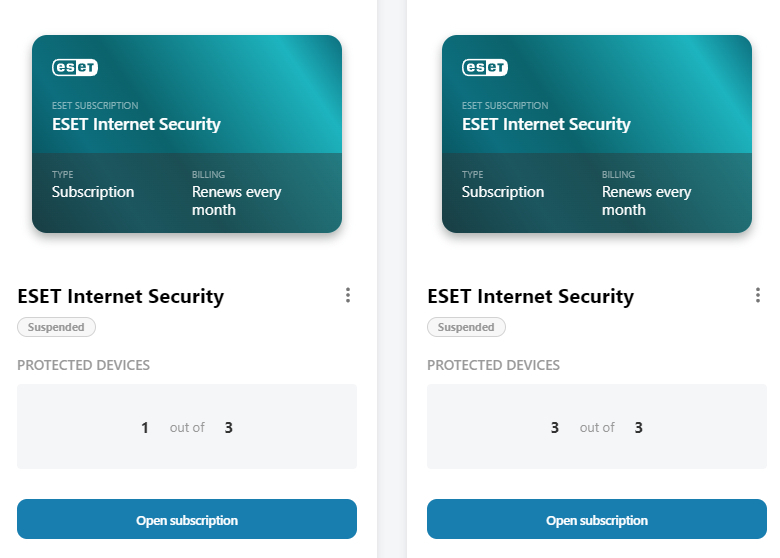The height and width of the screenshot is (558, 780).
Task: Select the right ESET Internet Security card image
Action: (597, 134)
